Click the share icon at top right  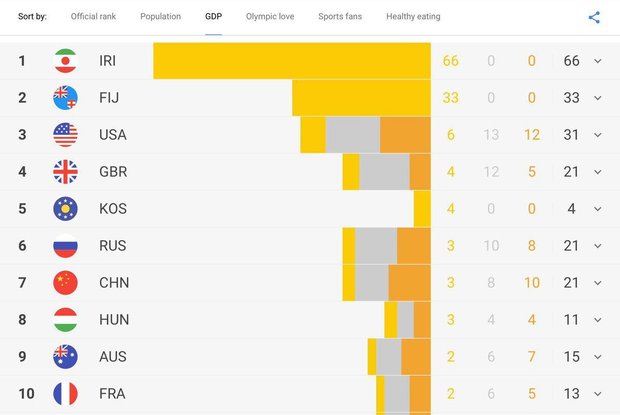pyautogui.click(x=594, y=17)
